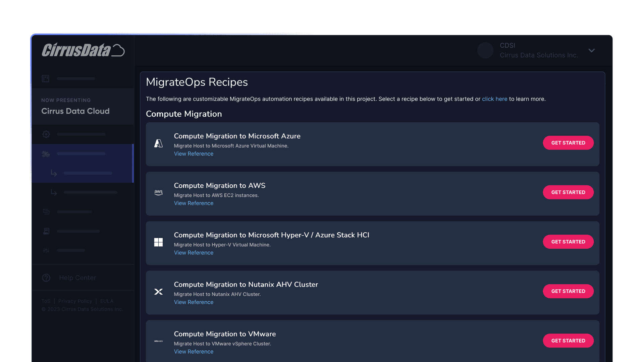This screenshot has width=644, height=362.
Task: Click the "Cirrus Data Cloud" sidebar label
Action: click(75, 111)
